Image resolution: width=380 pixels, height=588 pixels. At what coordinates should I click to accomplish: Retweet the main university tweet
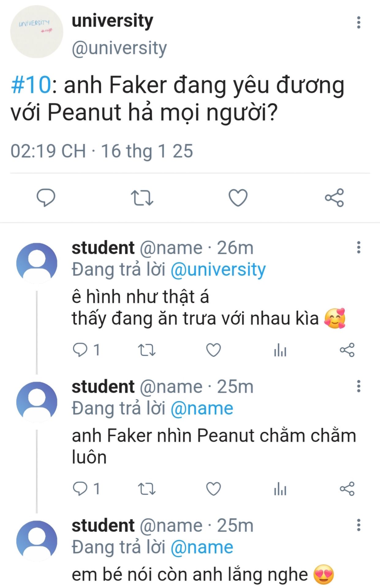click(142, 198)
